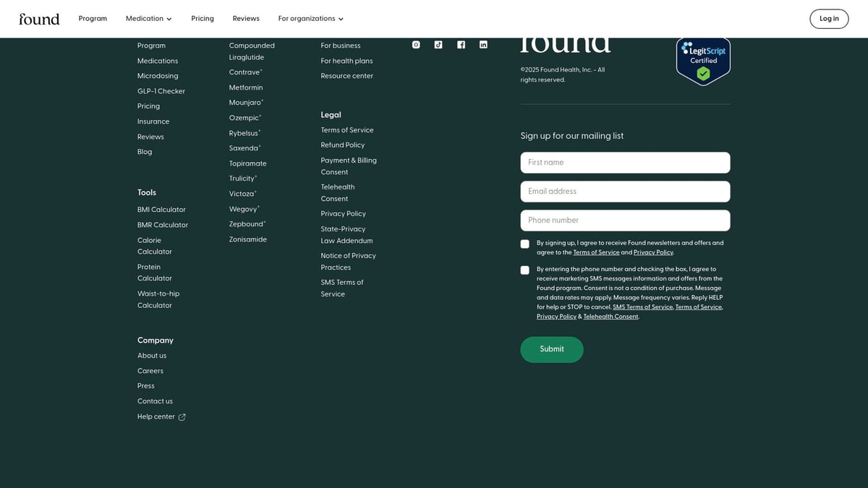Open the Press link
This screenshot has width=868, height=488.
[x=146, y=386]
